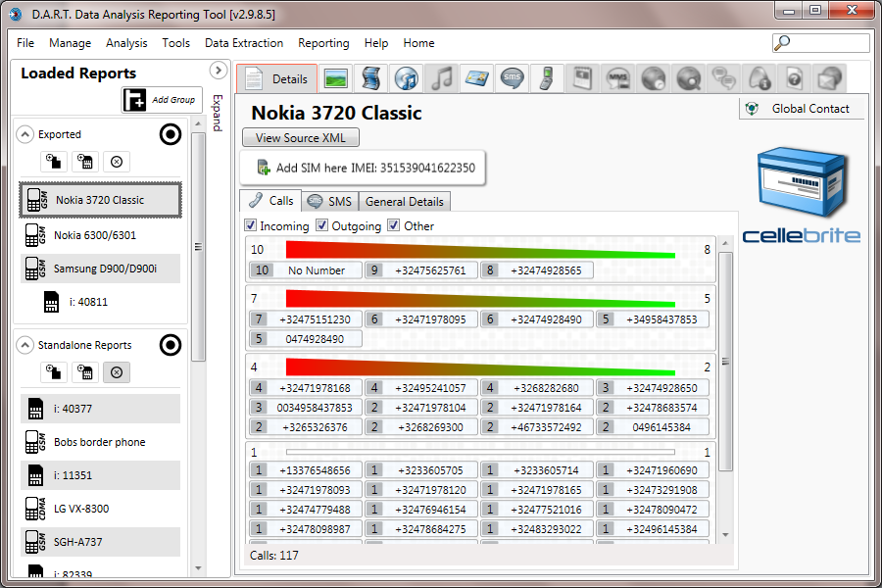
Task: Click the 4 to 2 red-green call frequency bar
Action: [x=480, y=367]
